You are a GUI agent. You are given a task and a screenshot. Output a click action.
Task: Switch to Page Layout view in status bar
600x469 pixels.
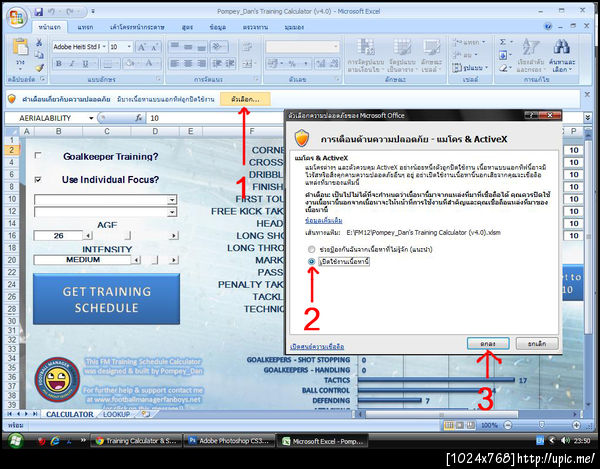coord(460,425)
